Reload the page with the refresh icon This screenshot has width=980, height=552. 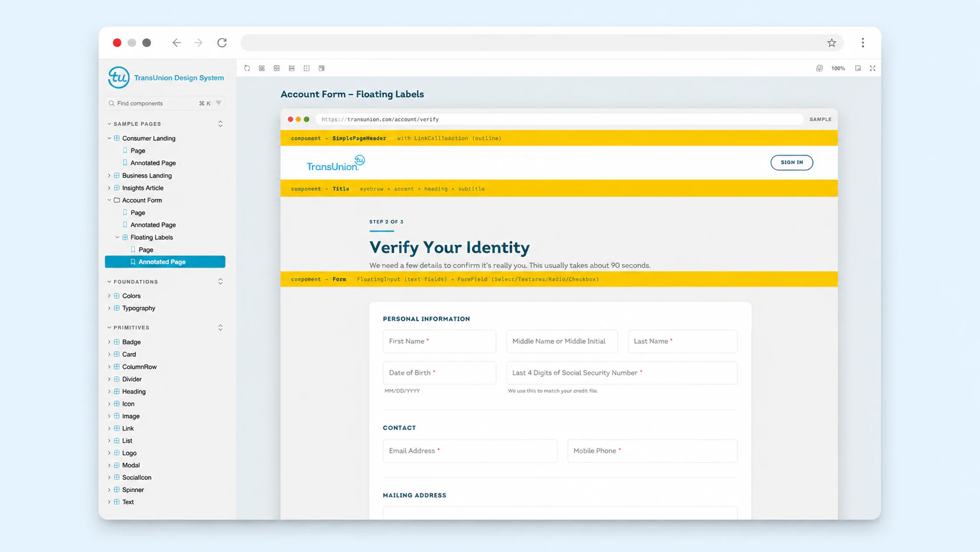point(222,43)
